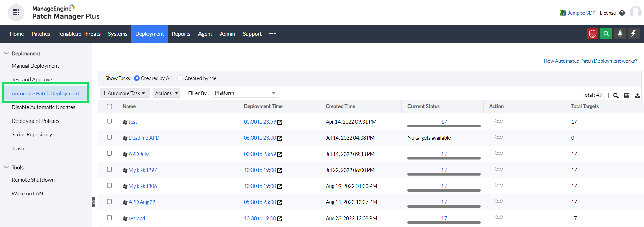644x227 pixels.
Task: Check the select-all checkbox in table header
Action: point(109,107)
